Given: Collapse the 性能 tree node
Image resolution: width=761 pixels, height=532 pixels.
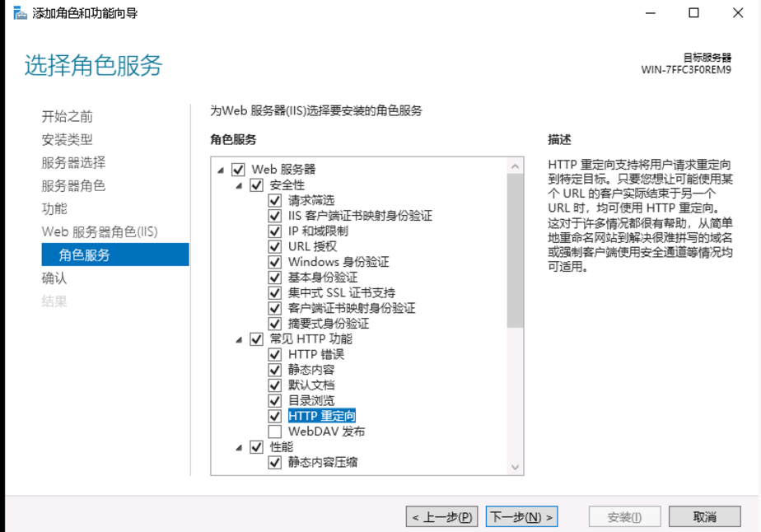Looking at the screenshot, I should [239, 447].
